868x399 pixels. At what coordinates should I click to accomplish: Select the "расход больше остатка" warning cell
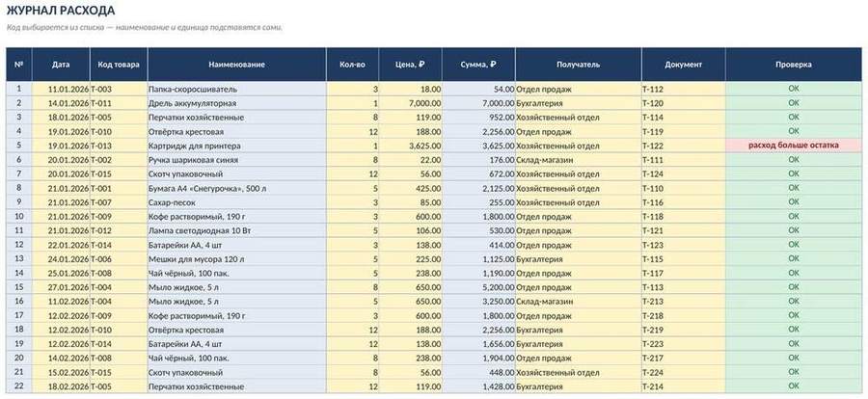click(794, 145)
